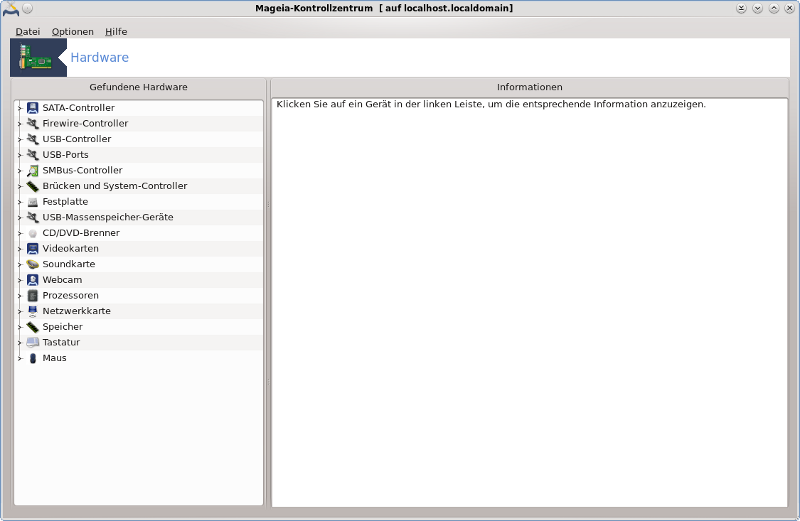Select the USB-Controller icon
This screenshot has height=521, width=800.
(x=33, y=139)
